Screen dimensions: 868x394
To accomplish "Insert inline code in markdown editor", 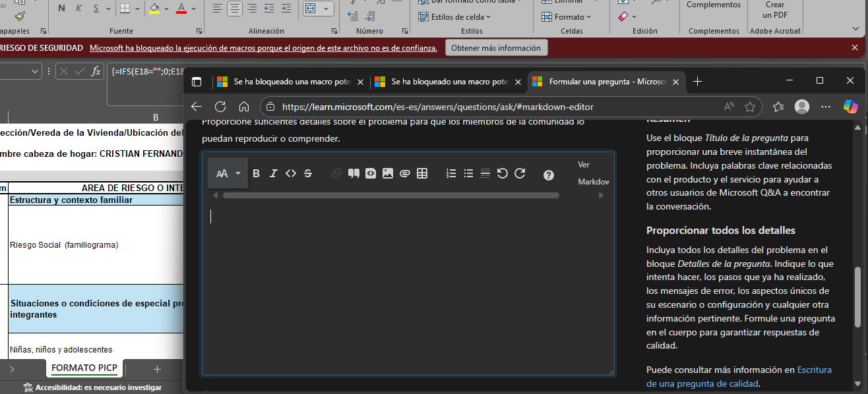I will point(291,173).
